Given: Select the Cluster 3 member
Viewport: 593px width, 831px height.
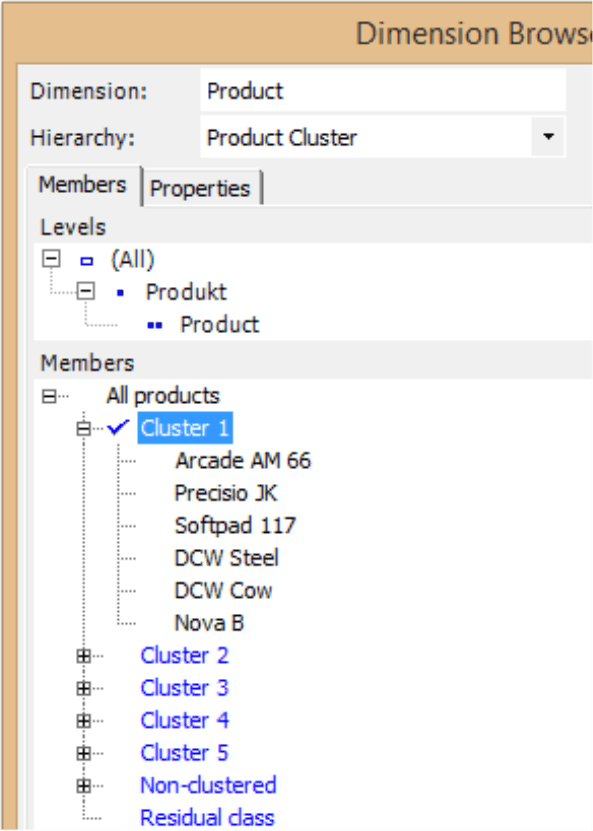Looking at the screenshot, I should point(184,688).
